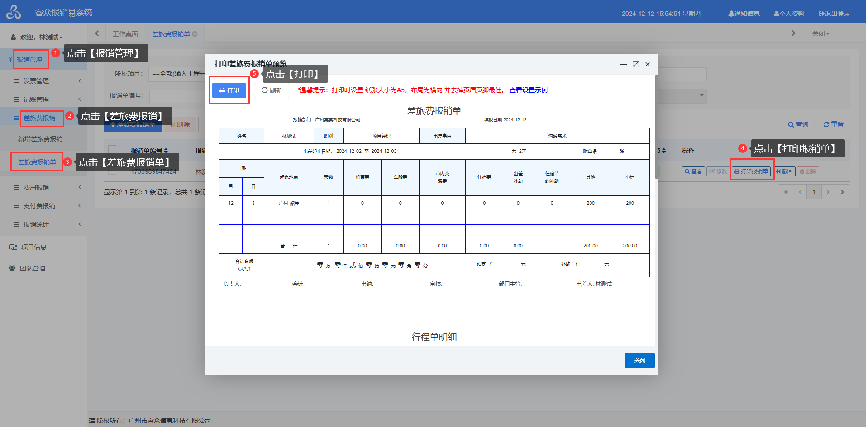The image size is (868, 427).
Task: Click the 撤回 withdraw button in the row
Action: (784, 171)
